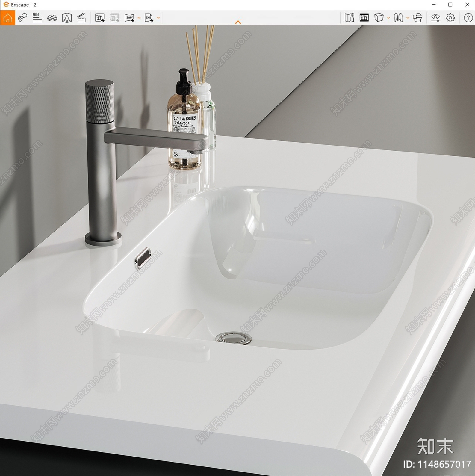The image size is (475, 476).
Task: Toggle the Synchronize Views window icon
Action: click(x=364, y=18)
